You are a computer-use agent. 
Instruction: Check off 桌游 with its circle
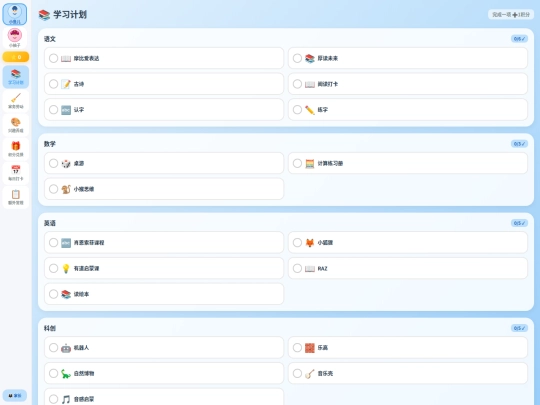click(x=53, y=163)
